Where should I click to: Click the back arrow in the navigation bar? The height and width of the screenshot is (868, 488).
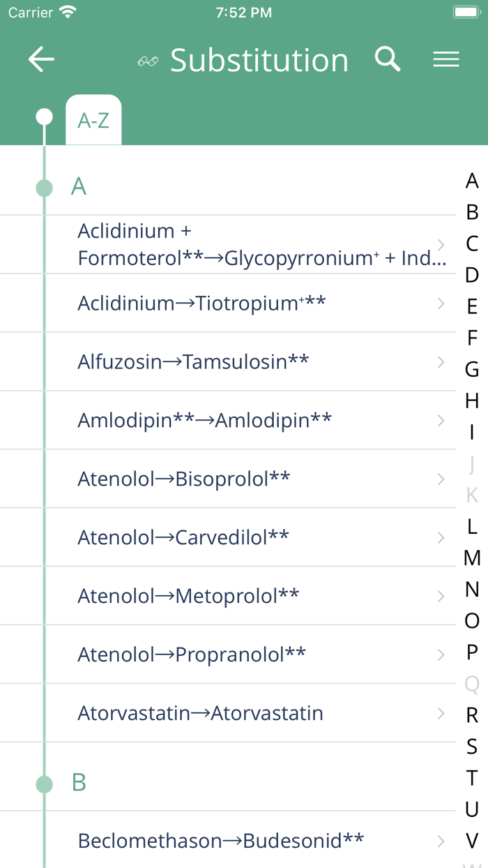coord(40,59)
